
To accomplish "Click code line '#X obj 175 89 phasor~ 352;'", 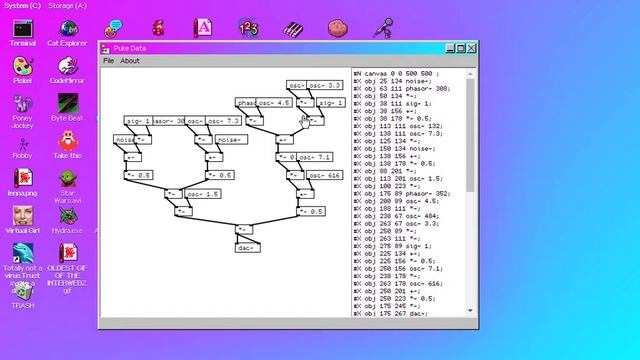I will tap(402, 193).
